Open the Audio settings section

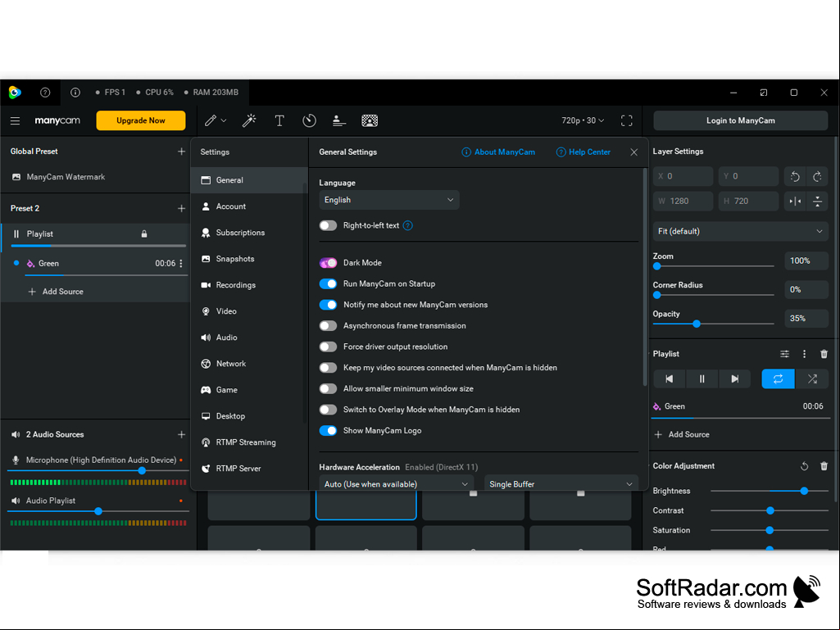pos(249,338)
